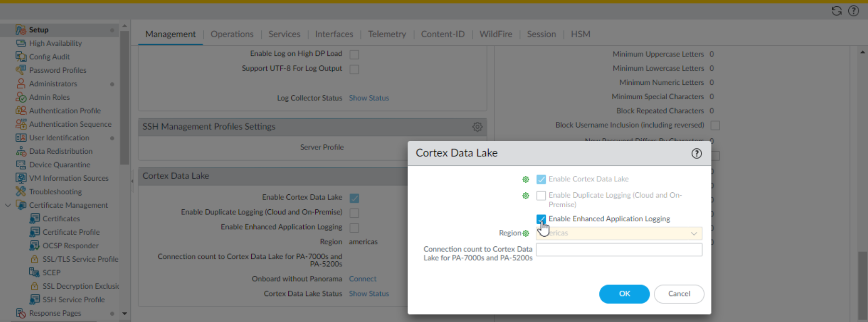Switch to the WildFire tab

pos(495,34)
